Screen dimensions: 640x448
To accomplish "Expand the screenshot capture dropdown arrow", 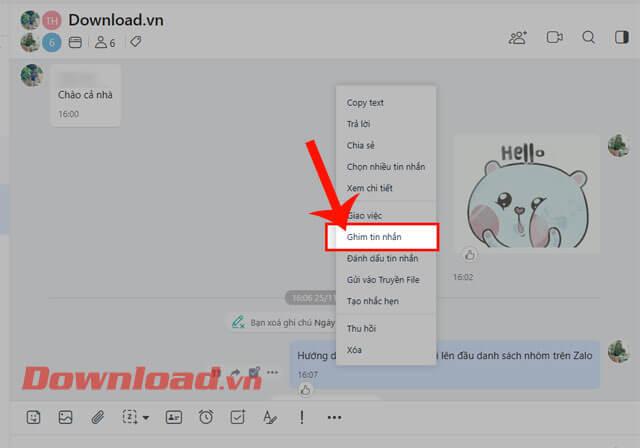I will [146, 418].
